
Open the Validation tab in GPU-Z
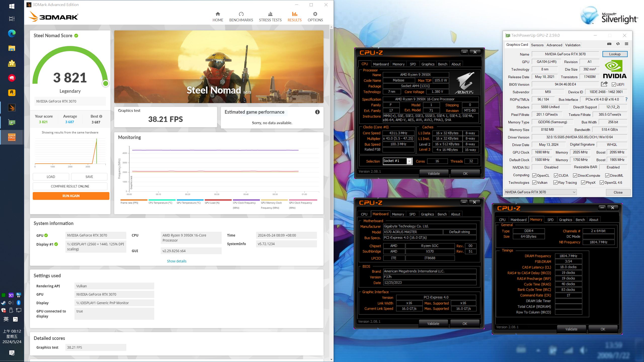pyautogui.click(x=573, y=45)
